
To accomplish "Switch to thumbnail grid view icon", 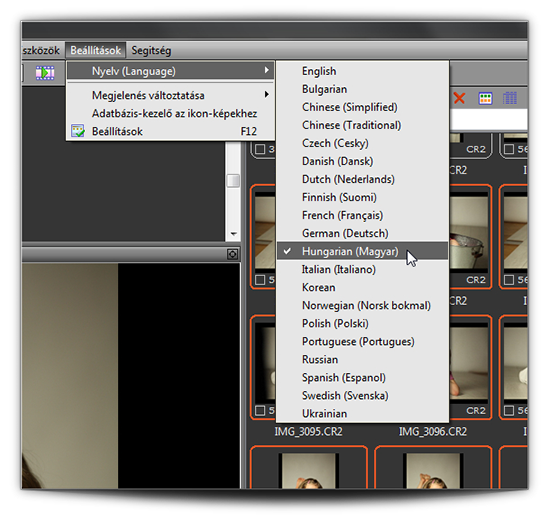I will pos(485,98).
